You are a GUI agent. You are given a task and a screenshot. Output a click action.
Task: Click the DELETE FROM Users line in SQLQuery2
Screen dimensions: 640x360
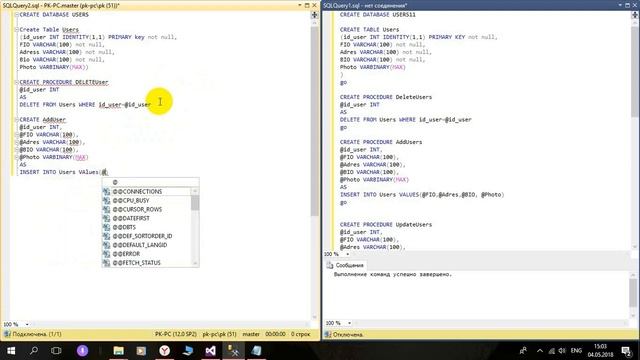pos(85,104)
